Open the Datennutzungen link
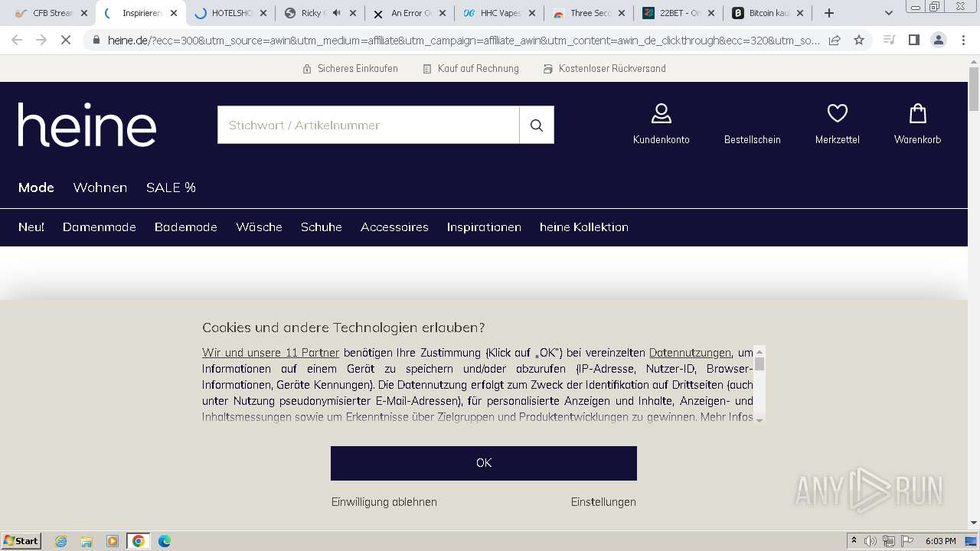The image size is (980, 551). (x=690, y=353)
